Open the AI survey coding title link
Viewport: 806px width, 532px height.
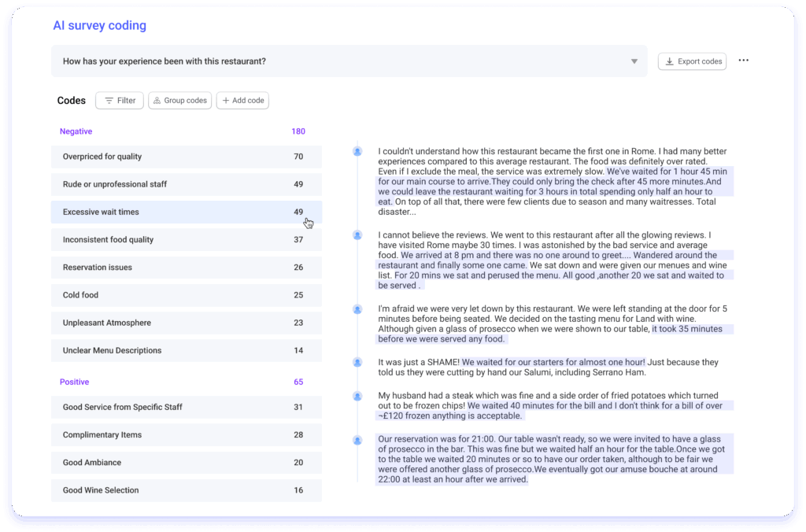coord(99,25)
